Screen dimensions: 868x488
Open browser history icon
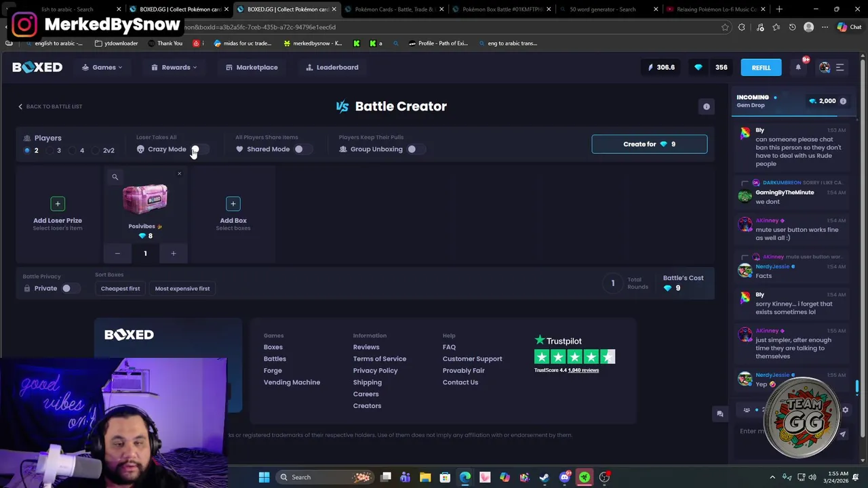pyautogui.click(x=792, y=27)
